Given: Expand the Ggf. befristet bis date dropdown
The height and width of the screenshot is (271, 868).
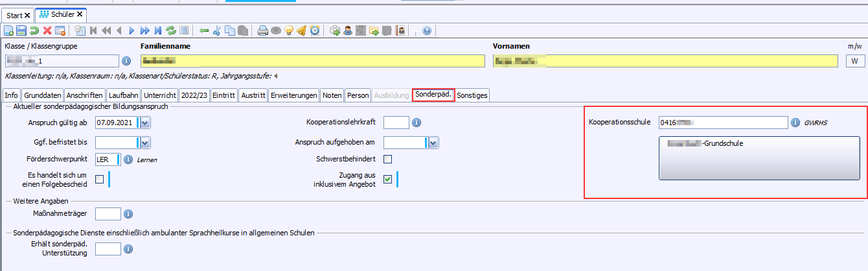Looking at the screenshot, I should point(145,143).
